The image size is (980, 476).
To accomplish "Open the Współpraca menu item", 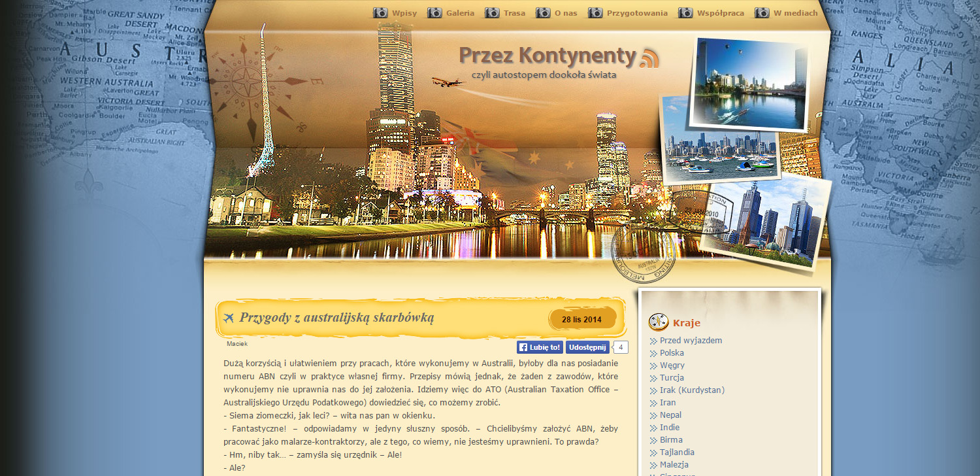I will pos(721,13).
